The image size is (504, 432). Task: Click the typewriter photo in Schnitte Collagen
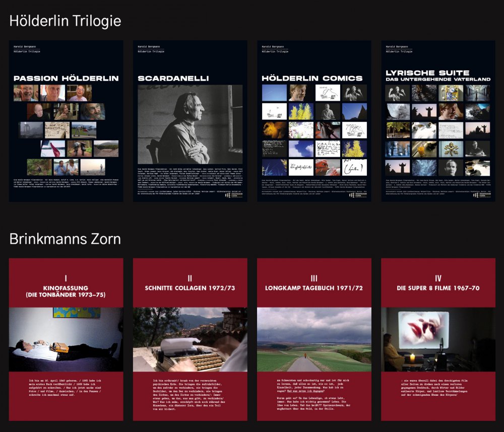point(190,339)
